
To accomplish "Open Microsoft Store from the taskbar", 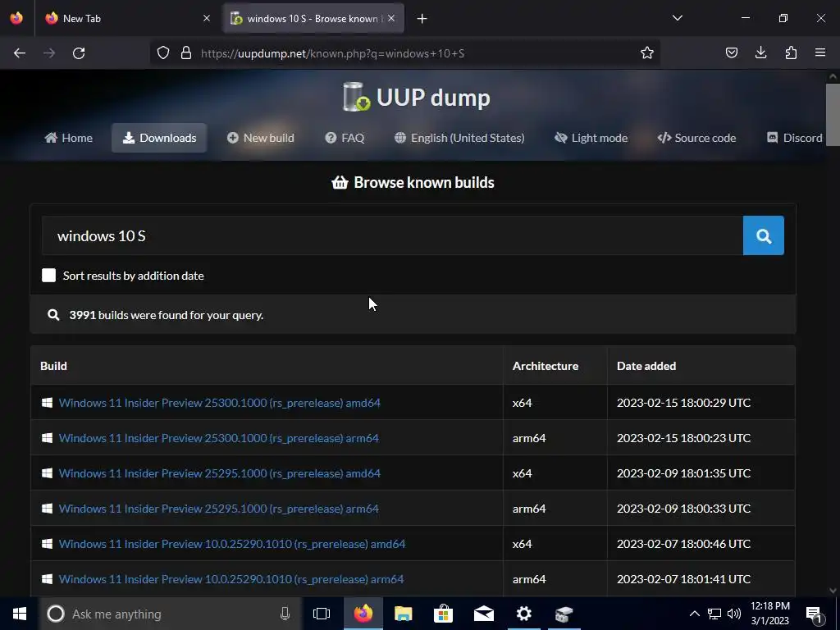I will (x=443, y=614).
